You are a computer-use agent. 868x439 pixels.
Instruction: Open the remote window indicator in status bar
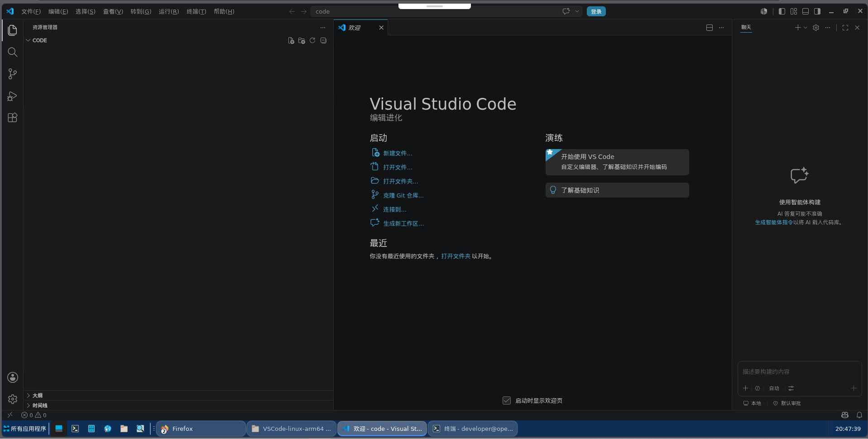pos(10,415)
